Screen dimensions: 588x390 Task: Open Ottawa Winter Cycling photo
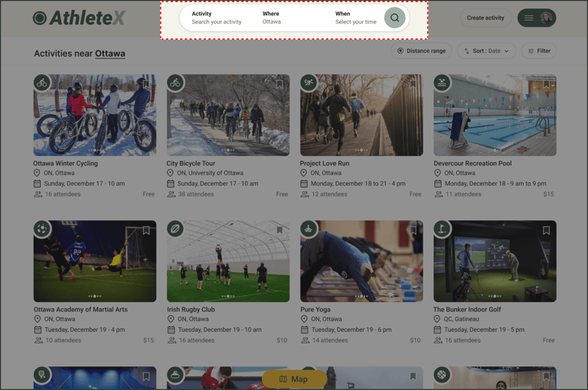point(95,115)
